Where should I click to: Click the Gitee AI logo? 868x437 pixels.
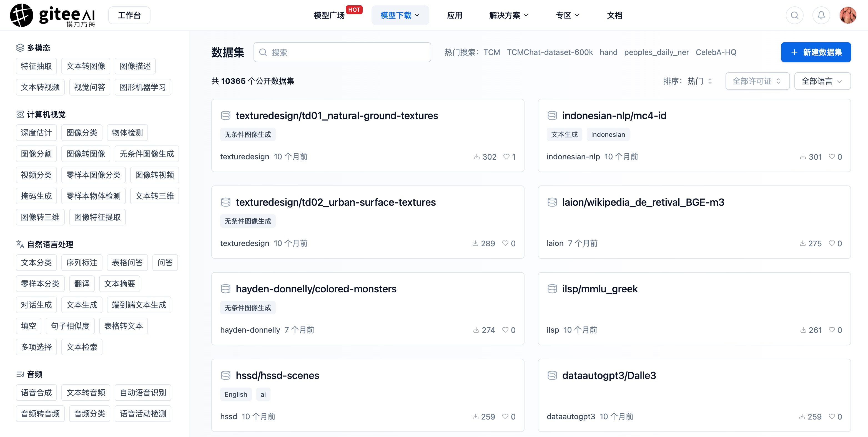point(53,15)
